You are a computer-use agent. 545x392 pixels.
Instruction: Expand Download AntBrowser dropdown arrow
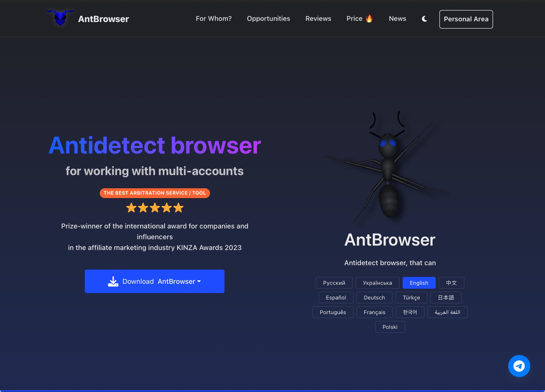click(199, 281)
